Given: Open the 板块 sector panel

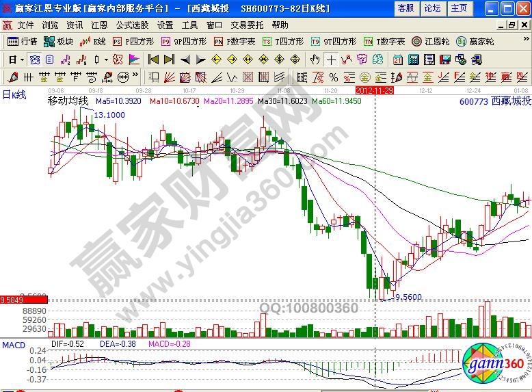Looking at the screenshot, I should pyautogui.click(x=60, y=41).
